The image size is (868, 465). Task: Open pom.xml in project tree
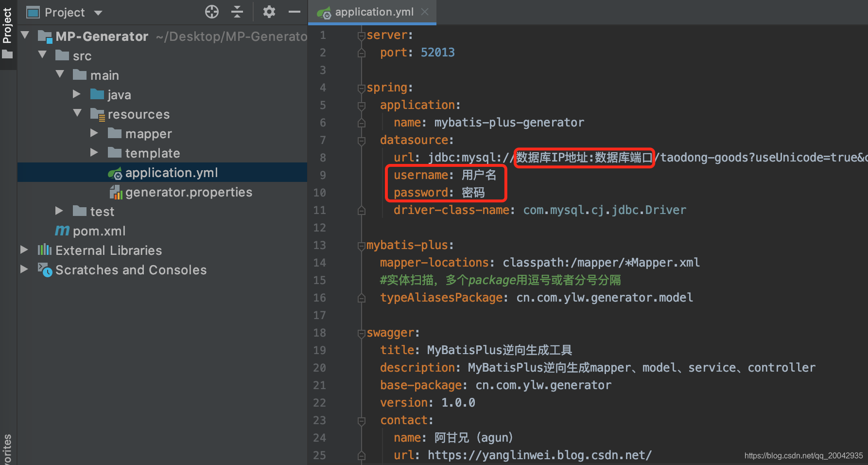pos(99,231)
